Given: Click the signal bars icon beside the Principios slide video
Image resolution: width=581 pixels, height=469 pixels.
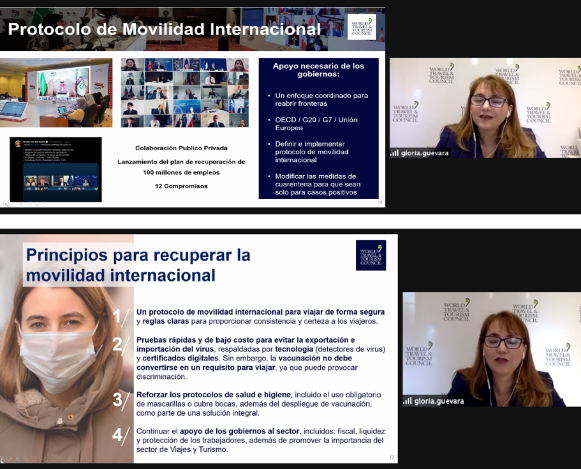Looking at the screenshot, I should pyautogui.click(x=408, y=401).
